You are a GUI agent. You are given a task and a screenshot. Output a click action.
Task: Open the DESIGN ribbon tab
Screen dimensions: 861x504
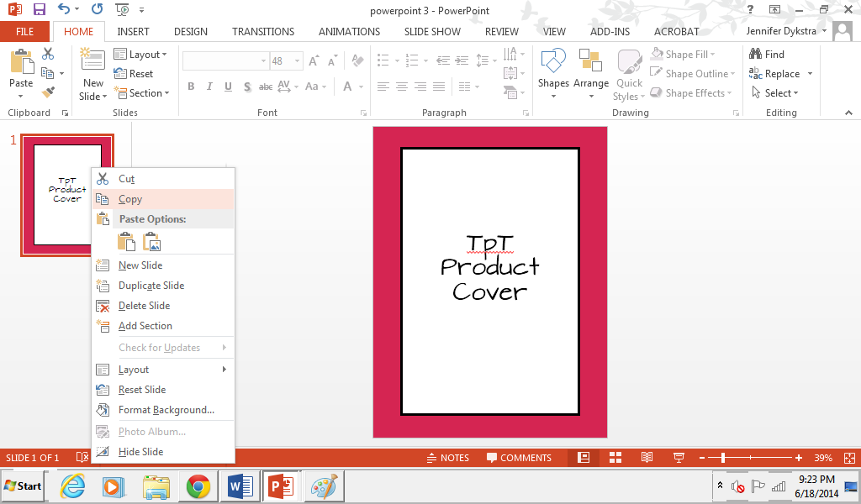pyautogui.click(x=191, y=31)
